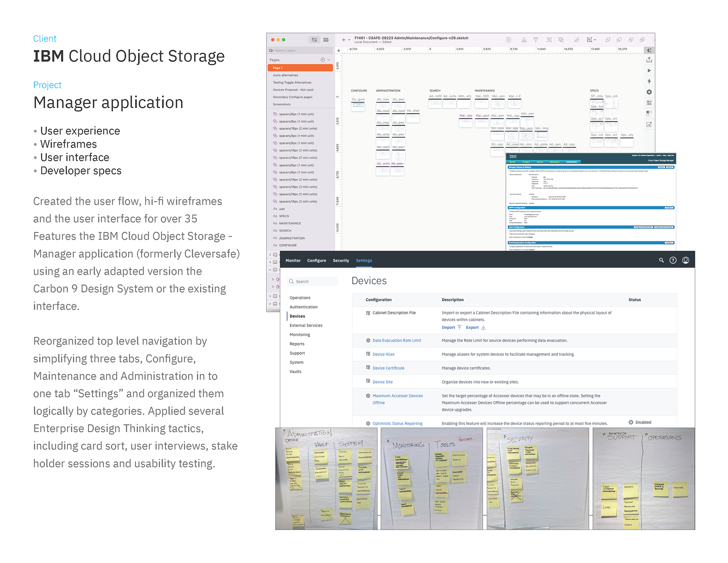Click the search magnifier icon in app header
Image resolution: width=728 pixels, height=563 pixels.
[661, 260]
